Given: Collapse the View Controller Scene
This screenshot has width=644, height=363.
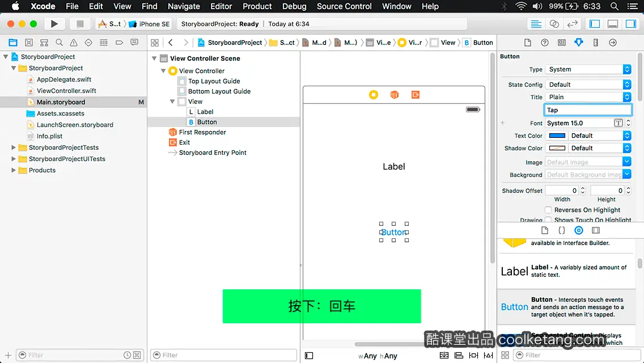Looking at the screenshot, I should (154, 58).
